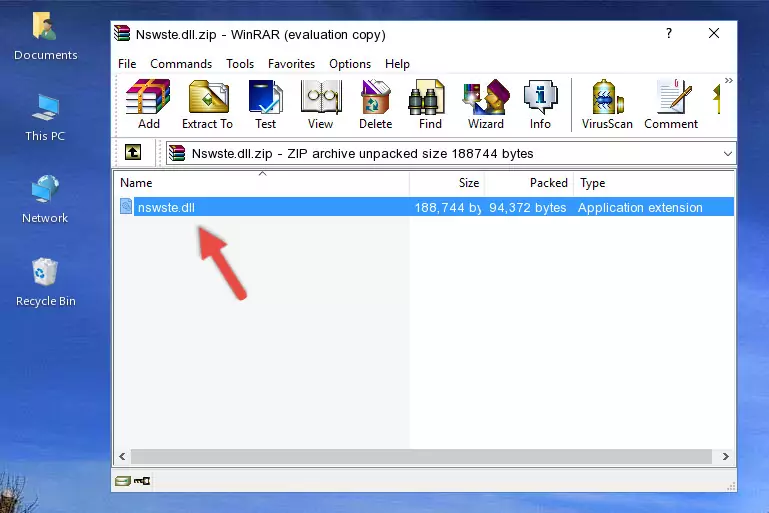Sort by the Packed column header
Image resolution: width=769 pixels, height=513 pixels.
click(x=528, y=182)
